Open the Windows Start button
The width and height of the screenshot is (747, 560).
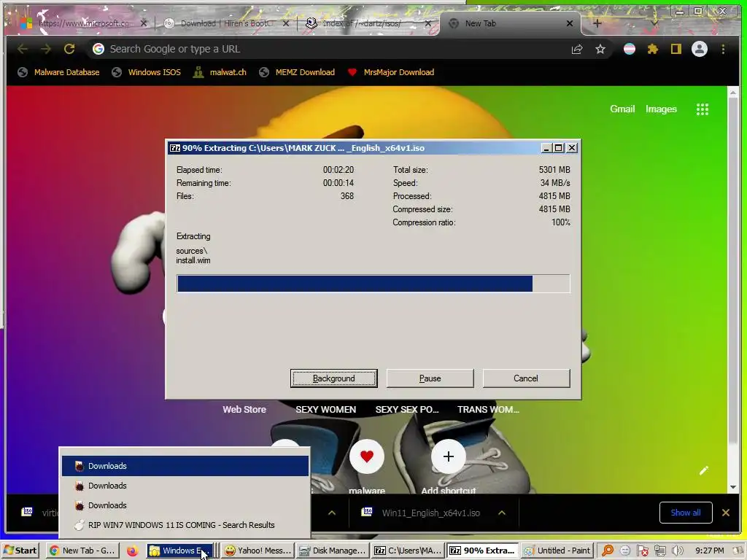coord(21,551)
